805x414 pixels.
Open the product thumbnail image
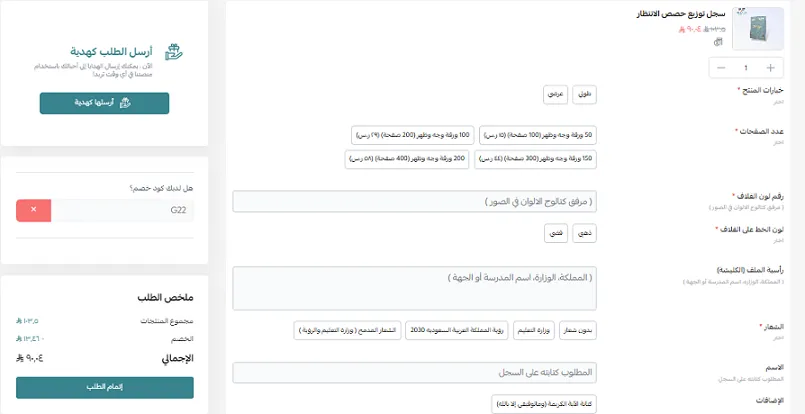click(x=758, y=29)
